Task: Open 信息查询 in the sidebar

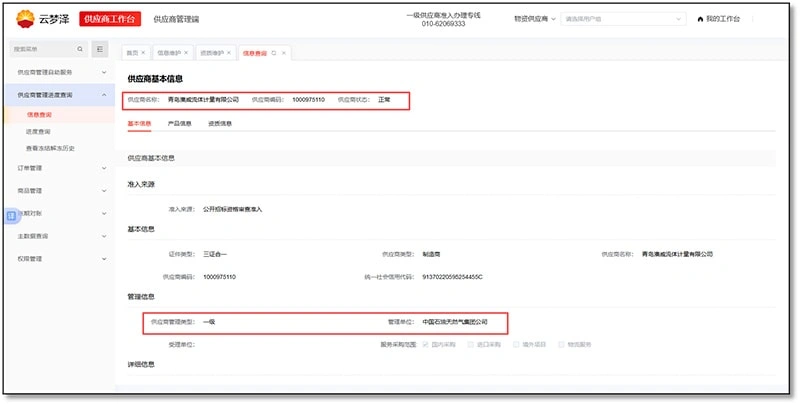Action: pos(39,115)
